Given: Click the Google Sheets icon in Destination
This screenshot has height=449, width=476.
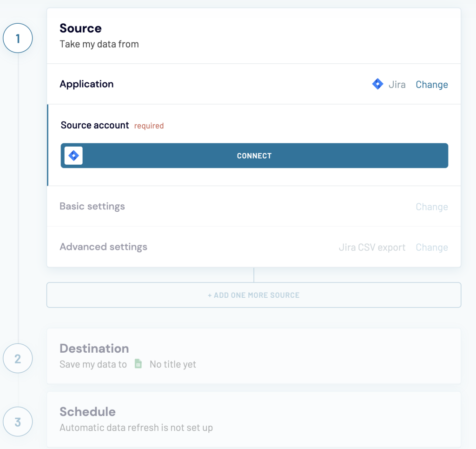Looking at the screenshot, I should (x=138, y=364).
